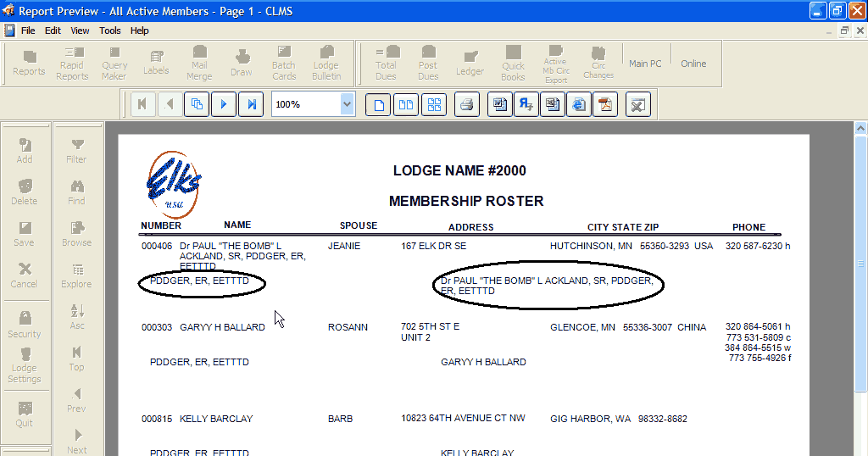This screenshot has width=868, height=456.
Task: Click the Main PC button
Action: [645, 64]
